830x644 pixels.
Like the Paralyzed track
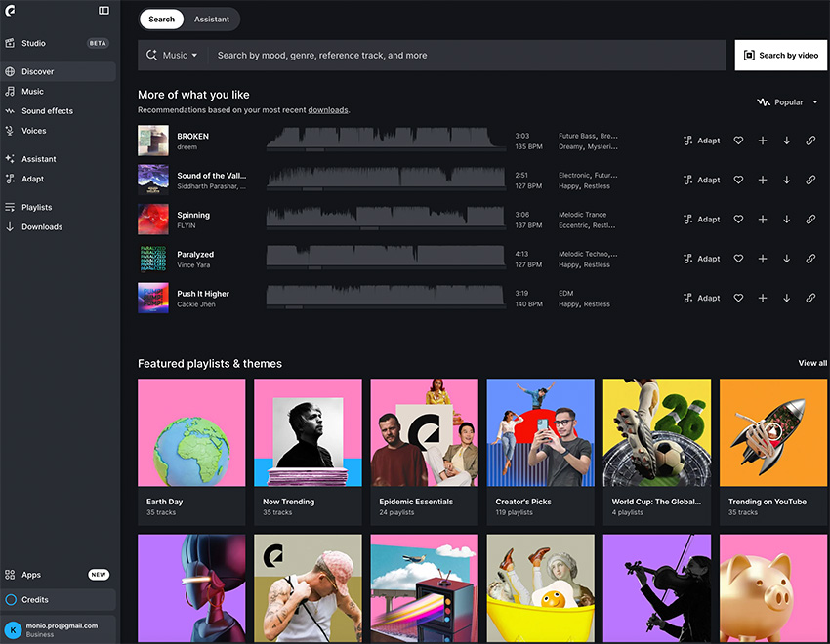coord(738,259)
